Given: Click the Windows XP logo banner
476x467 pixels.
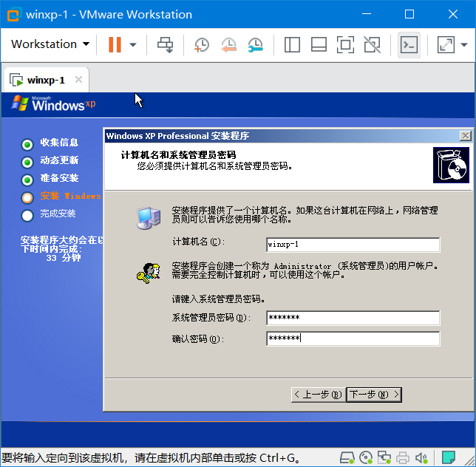Looking at the screenshot, I should pos(53,103).
